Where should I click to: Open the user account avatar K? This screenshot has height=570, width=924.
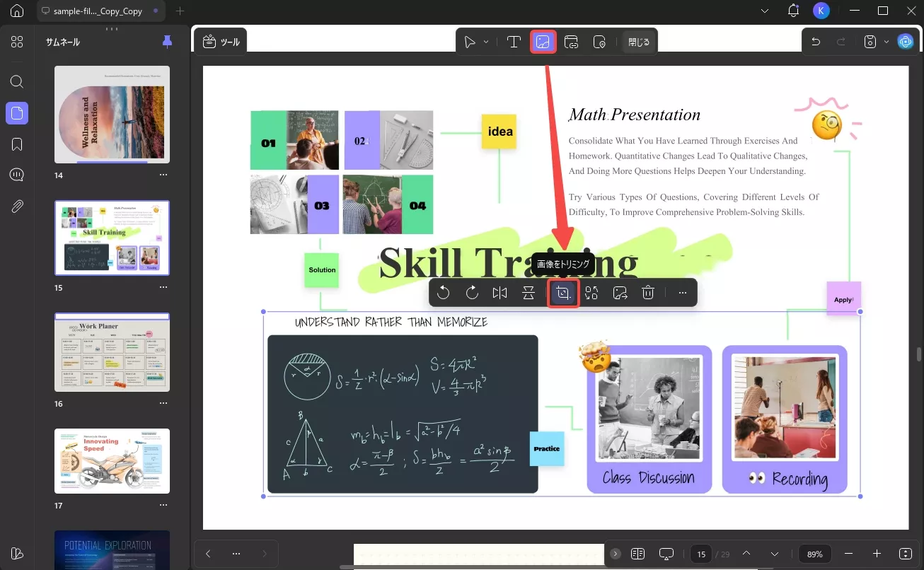(x=821, y=11)
